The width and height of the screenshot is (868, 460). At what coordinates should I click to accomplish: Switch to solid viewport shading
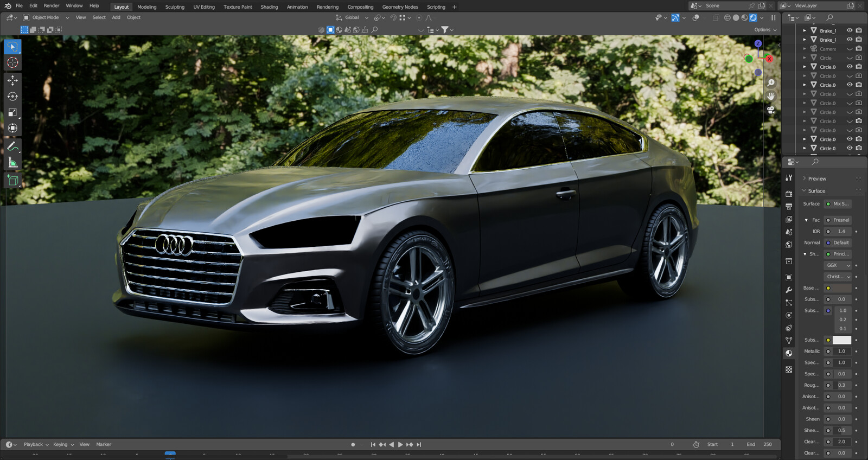[x=736, y=17]
